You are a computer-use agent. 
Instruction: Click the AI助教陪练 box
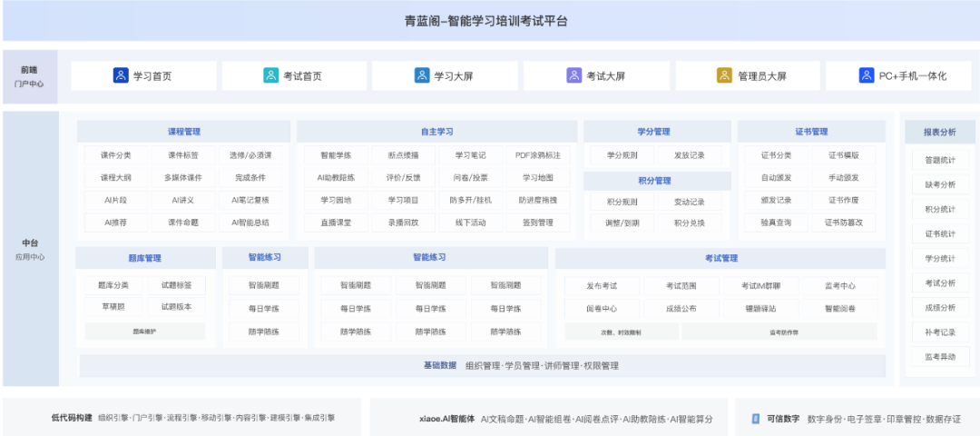[336, 178]
